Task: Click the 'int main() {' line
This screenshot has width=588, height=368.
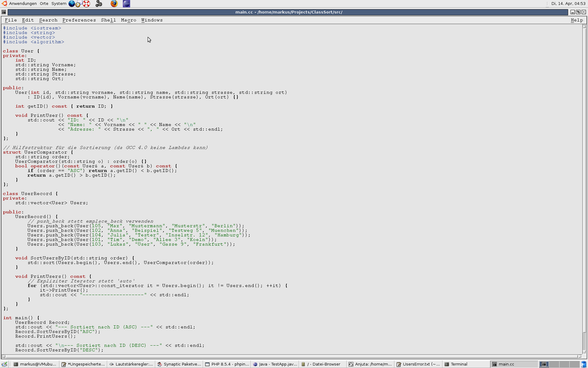Action: click(21, 317)
